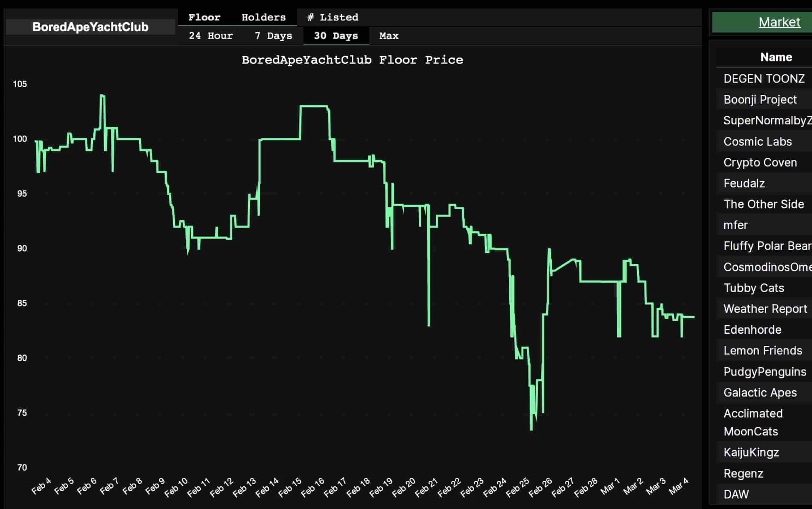Select Tubby Cats from the list
The width and height of the screenshot is (812, 509).
[754, 288]
